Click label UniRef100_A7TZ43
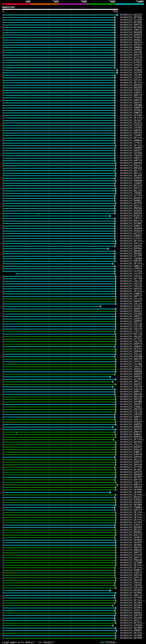Screen dimensions: 146x644 (131, 339)
